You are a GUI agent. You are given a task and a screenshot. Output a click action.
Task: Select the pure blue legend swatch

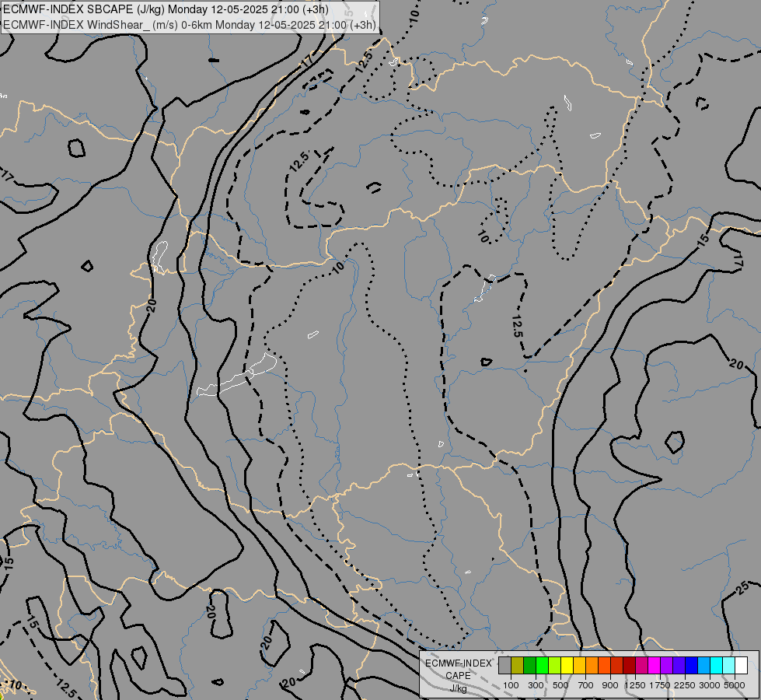click(692, 665)
